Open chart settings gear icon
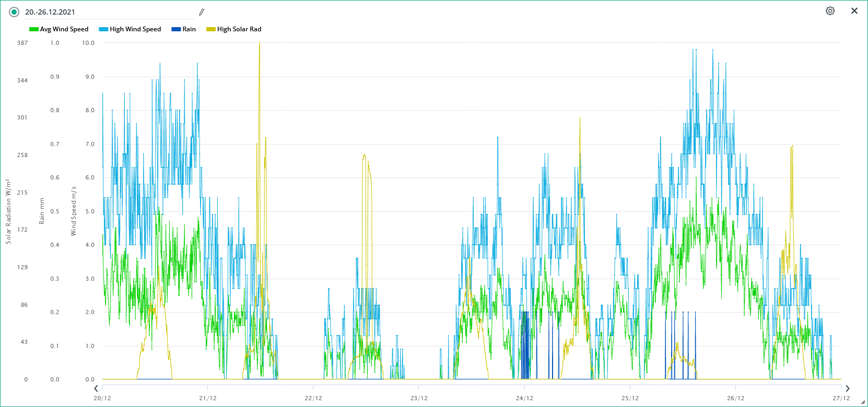 [830, 11]
